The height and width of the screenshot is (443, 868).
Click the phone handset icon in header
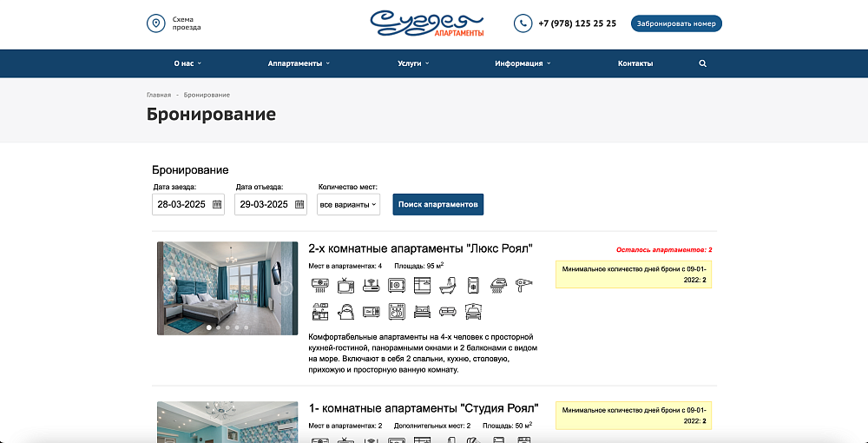coord(523,23)
